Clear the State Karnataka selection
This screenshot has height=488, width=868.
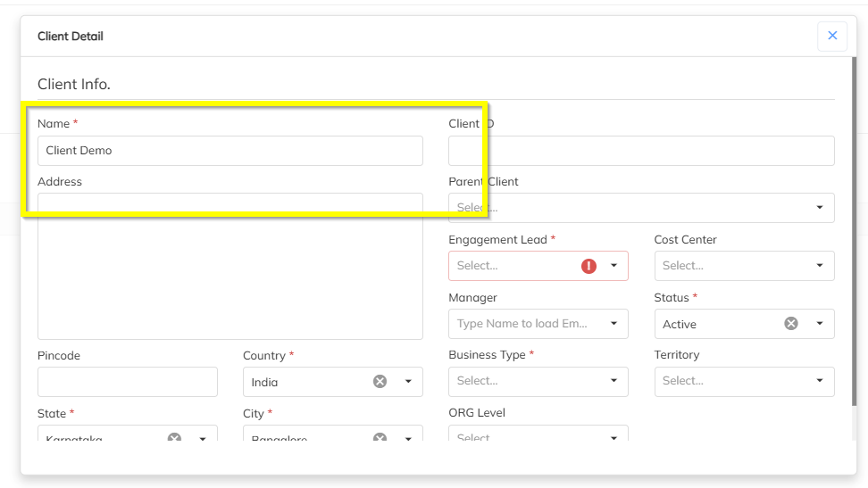(174, 438)
